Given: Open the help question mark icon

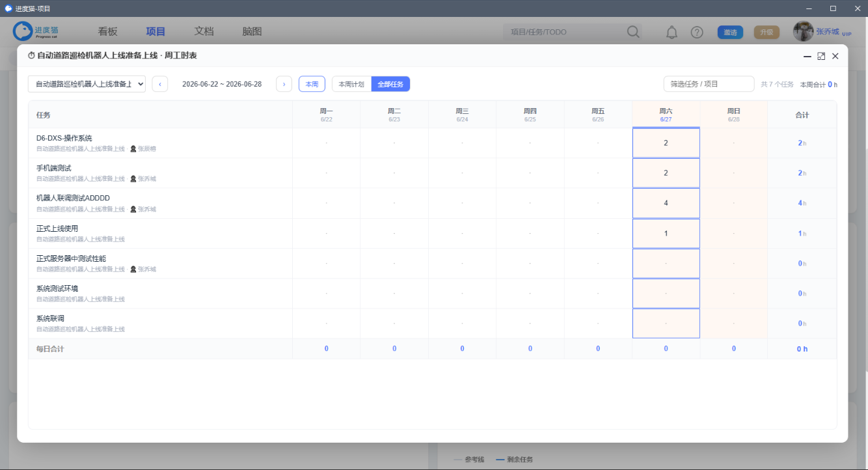Looking at the screenshot, I should click(697, 32).
